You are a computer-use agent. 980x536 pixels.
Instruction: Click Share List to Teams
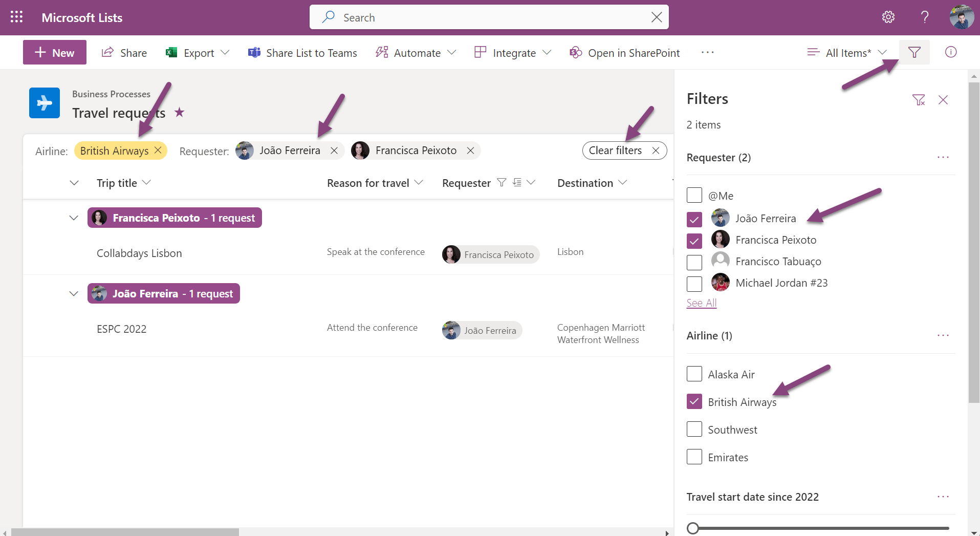coord(302,53)
